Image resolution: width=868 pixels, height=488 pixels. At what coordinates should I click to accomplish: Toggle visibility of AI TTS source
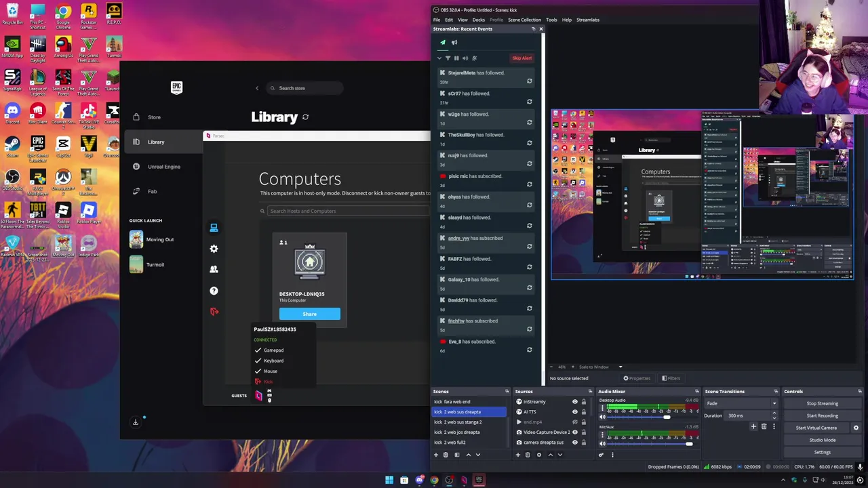(x=575, y=412)
